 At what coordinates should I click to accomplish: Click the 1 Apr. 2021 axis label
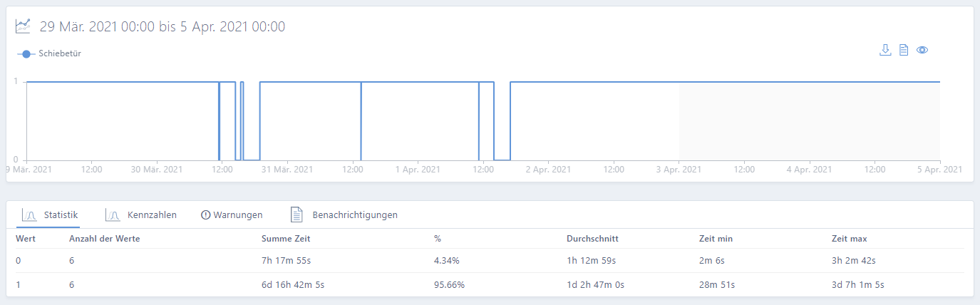[417, 170]
